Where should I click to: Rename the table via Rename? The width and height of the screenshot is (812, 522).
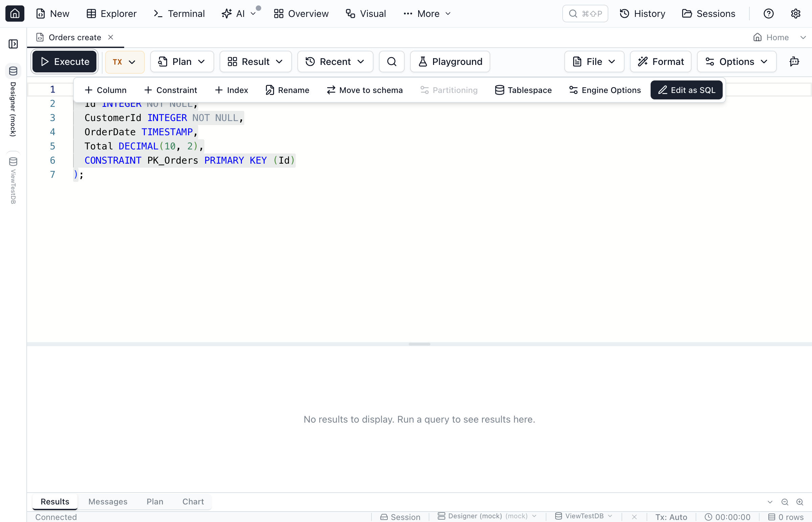pos(287,90)
